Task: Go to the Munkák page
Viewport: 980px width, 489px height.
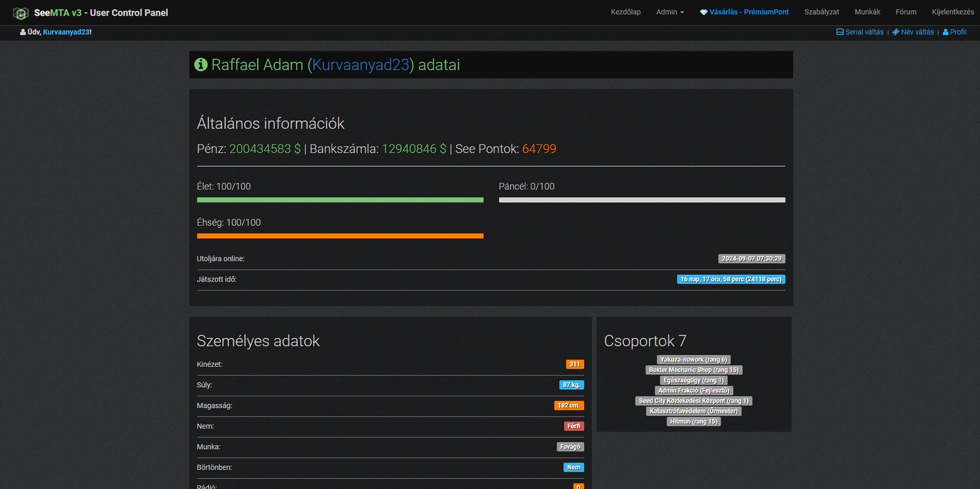Action: [868, 12]
